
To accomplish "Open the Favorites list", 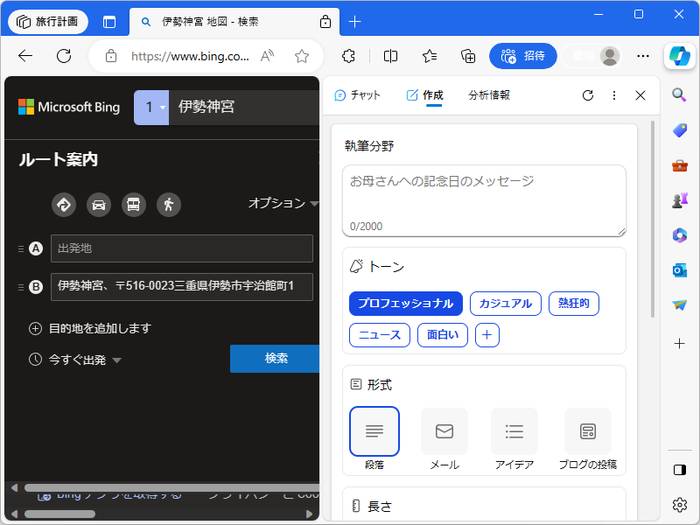I will pos(429,56).
